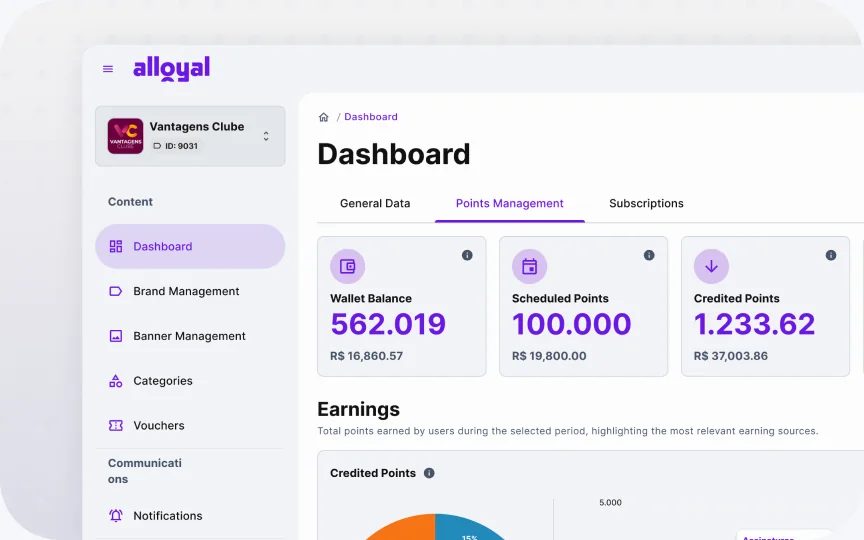Toggle the hamburger menu icon
The width and height of the screenshot is (864, 540).
[x=108, y=69]
